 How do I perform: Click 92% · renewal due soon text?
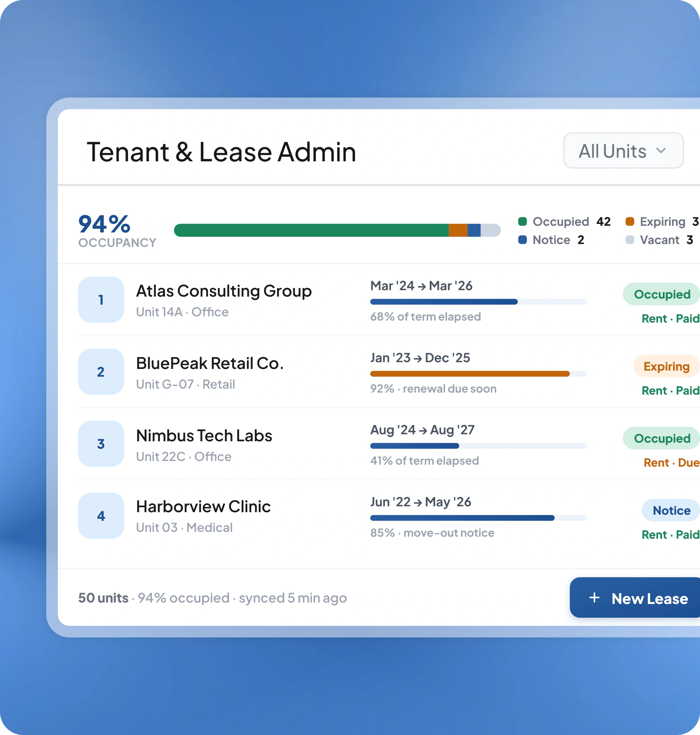point(433,388)
